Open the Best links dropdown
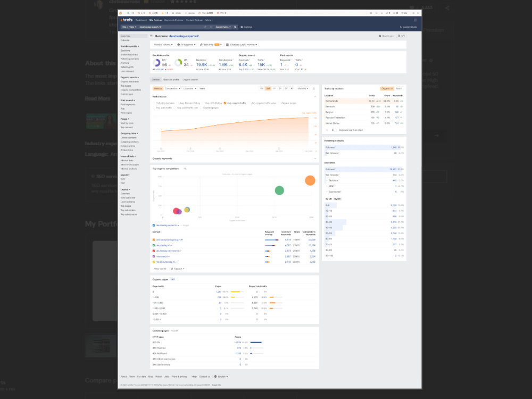The width and height of the screenshot is (532, 399). coord(210,45)
